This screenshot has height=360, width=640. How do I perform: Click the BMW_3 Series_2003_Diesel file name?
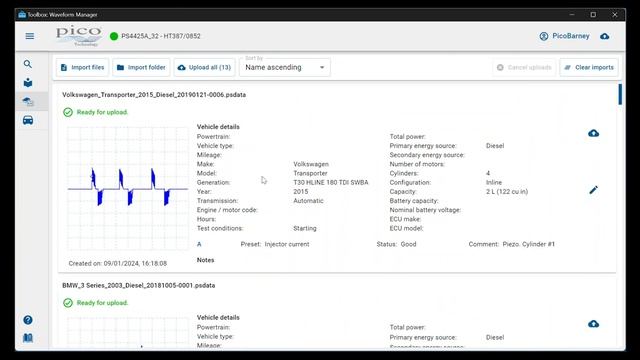tap(138, 285)
